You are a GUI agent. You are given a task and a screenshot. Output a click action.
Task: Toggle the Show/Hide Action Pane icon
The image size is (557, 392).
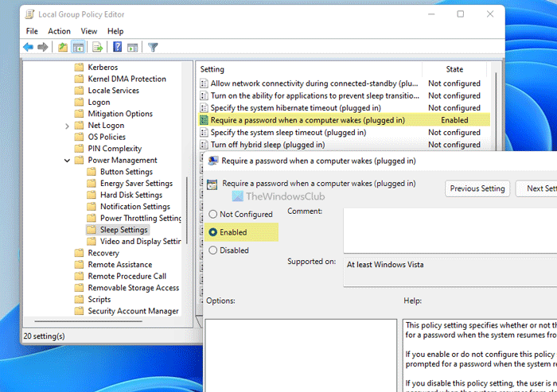coord(133,47)
